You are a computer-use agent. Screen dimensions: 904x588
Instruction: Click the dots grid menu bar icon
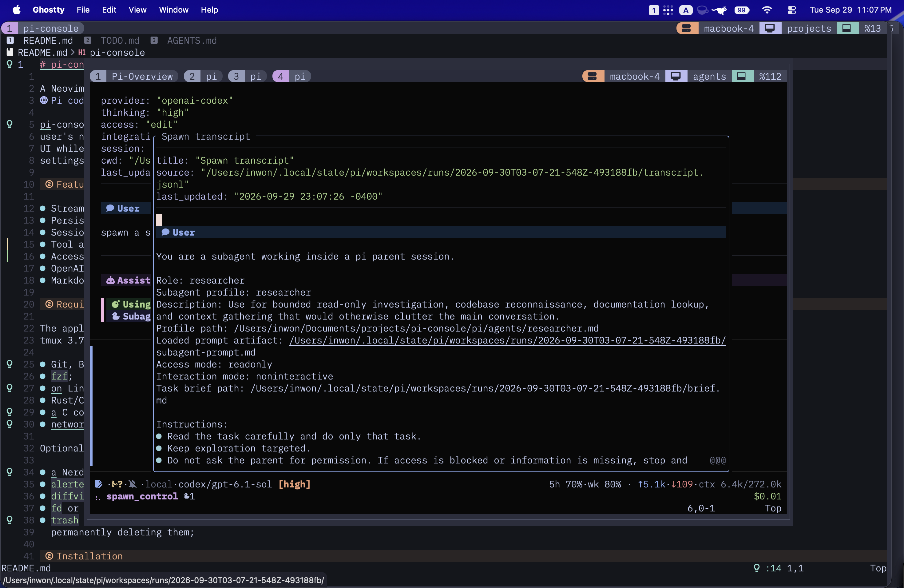pos(668,10)
